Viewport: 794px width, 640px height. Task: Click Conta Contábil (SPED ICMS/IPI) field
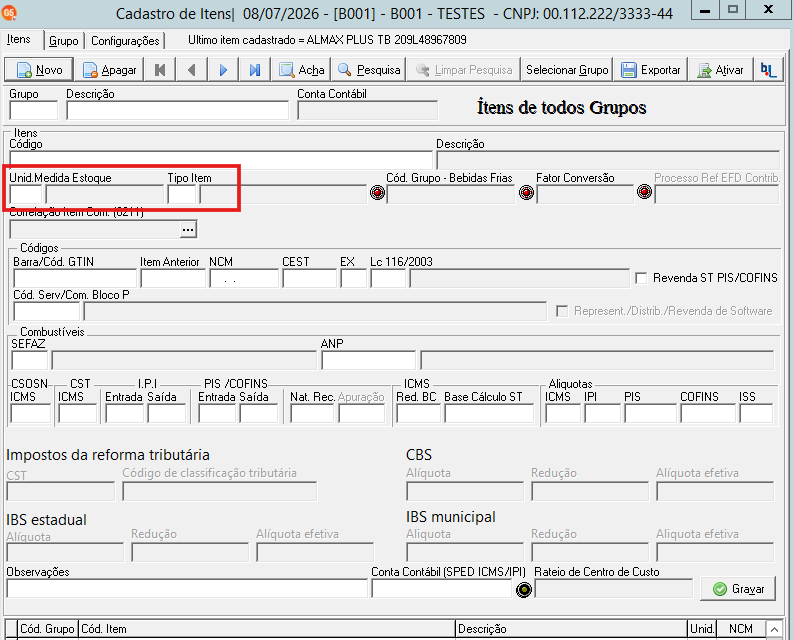pyautogui.click(x=442, y=589)
